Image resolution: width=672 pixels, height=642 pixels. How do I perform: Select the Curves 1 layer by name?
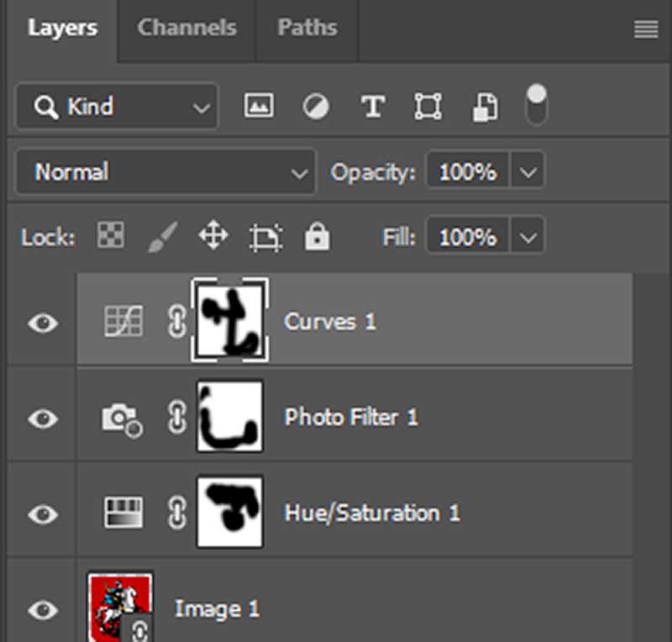[x=330, y=322]
